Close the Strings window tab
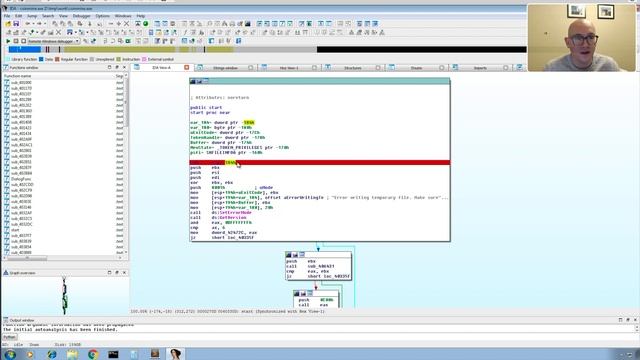This screenshot has width=640, height=360. coord(251,68)
